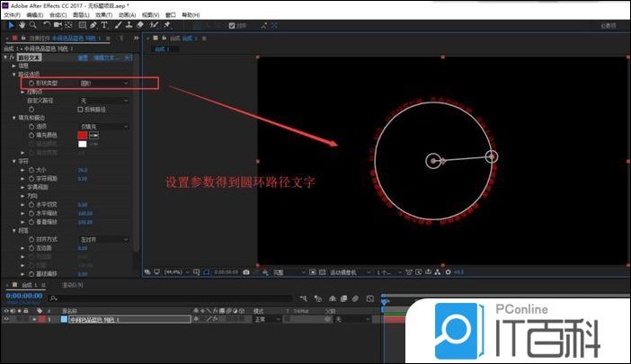
Task: Click the hide shy layers icon in timeline
Action: 333,298
